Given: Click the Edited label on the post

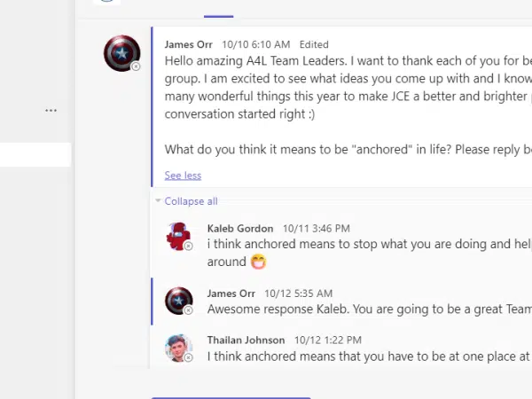Looking at the screenshot, I should 314,44.
